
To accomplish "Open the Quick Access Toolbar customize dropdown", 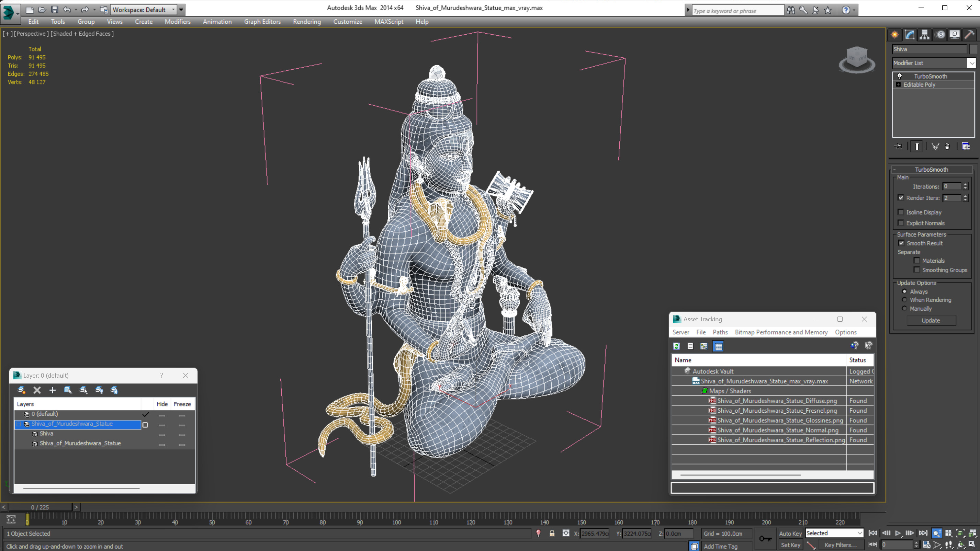I will [x=181, y=10].
